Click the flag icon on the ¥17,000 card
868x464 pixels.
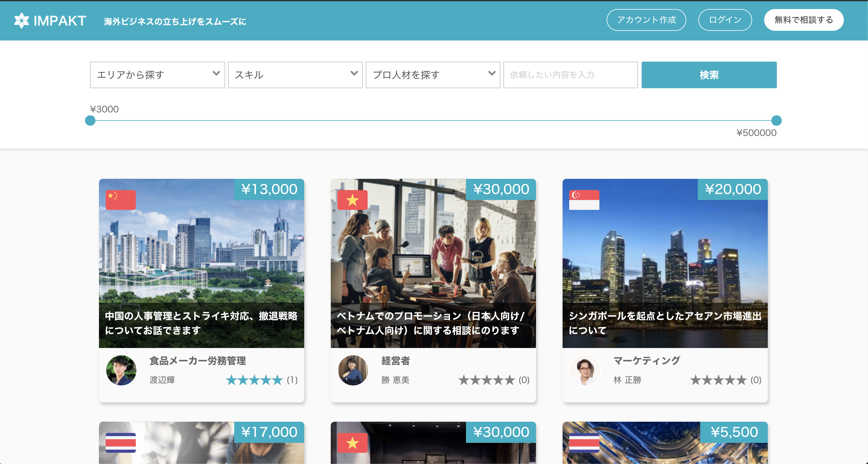(x=121, y=443)
